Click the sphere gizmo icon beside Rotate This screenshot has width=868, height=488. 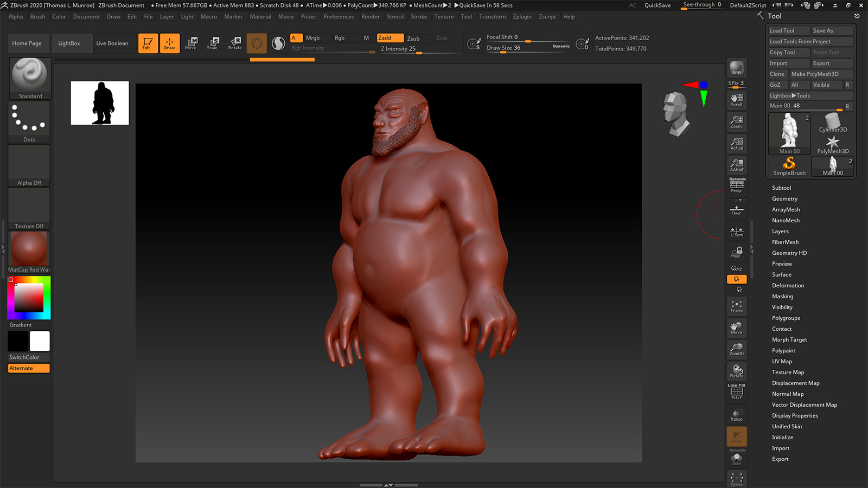(257, 43)
